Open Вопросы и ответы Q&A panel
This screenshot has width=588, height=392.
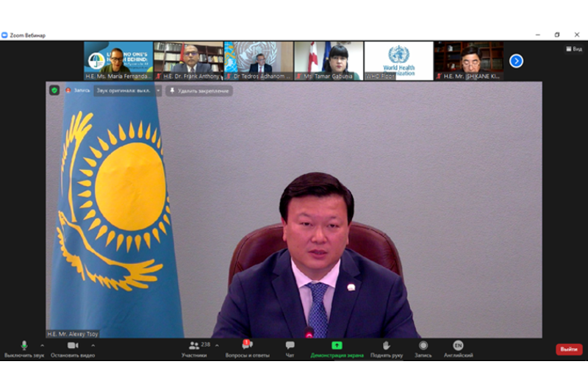click(247, 346)
